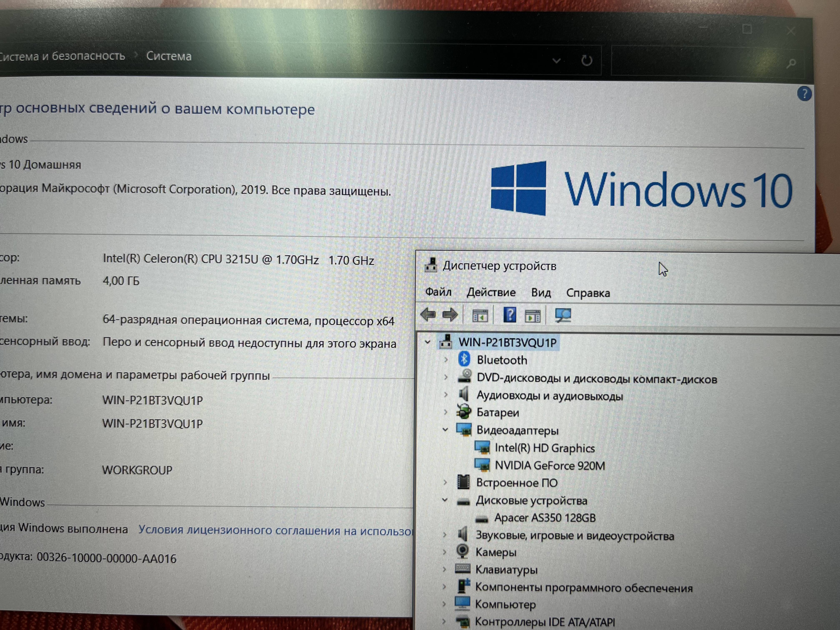Collapse the Дисковые устройства category
This screenshot has width=840, height=630.
click(x=445, y=500)
